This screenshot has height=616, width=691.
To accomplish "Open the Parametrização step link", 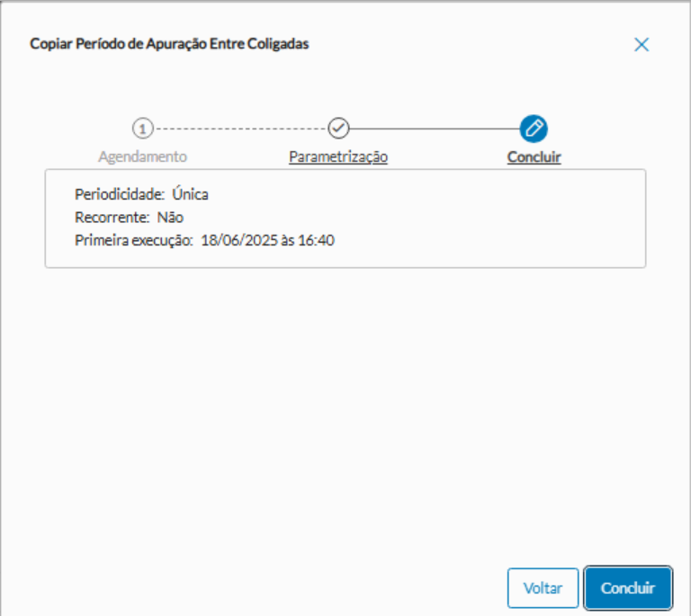I will 338,156.
